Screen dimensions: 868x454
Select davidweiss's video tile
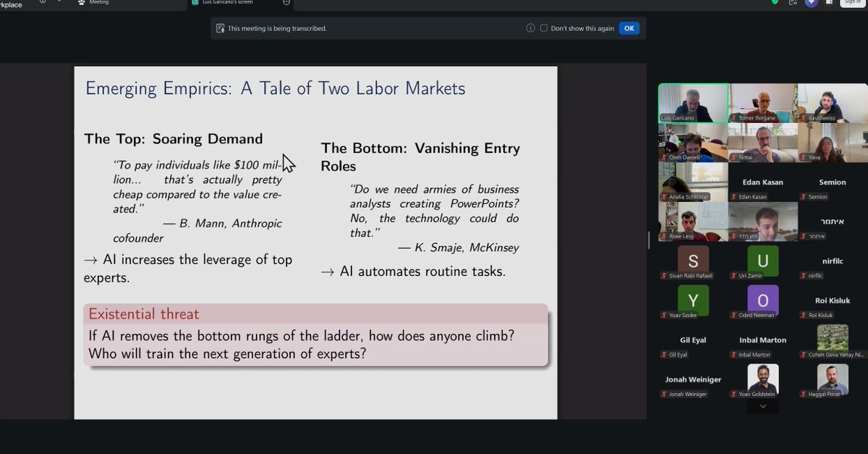[833, 103]
